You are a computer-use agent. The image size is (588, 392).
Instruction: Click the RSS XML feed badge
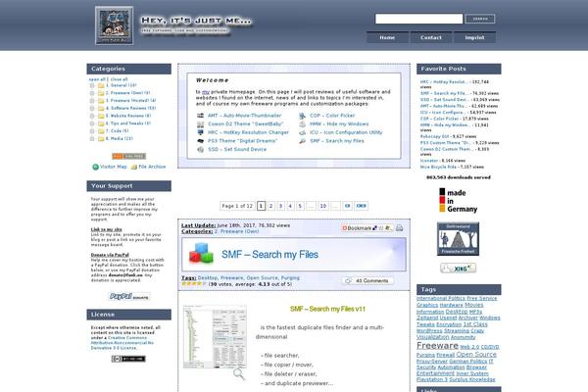coord(128,156)
